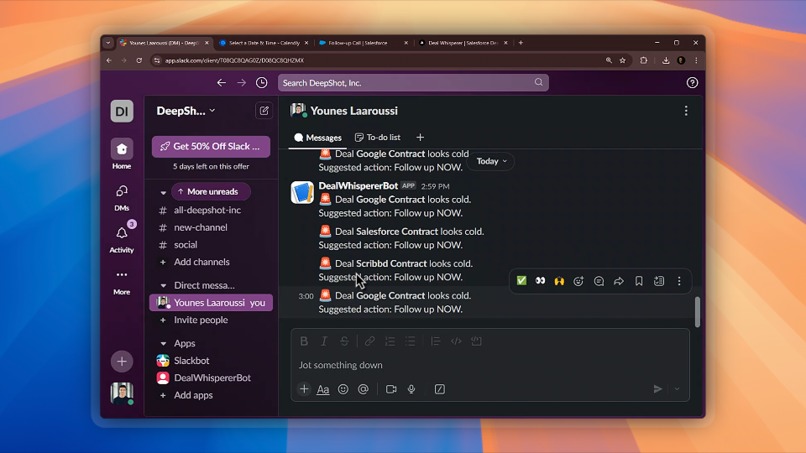806x453 pixels.
Task: Switch to the To-do list tab
Action: 378,137
